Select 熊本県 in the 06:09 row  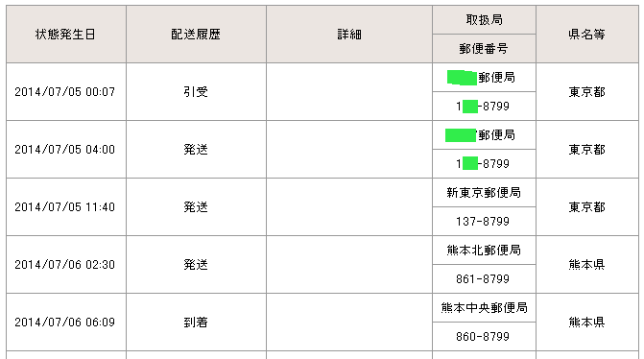pos(587,322)
